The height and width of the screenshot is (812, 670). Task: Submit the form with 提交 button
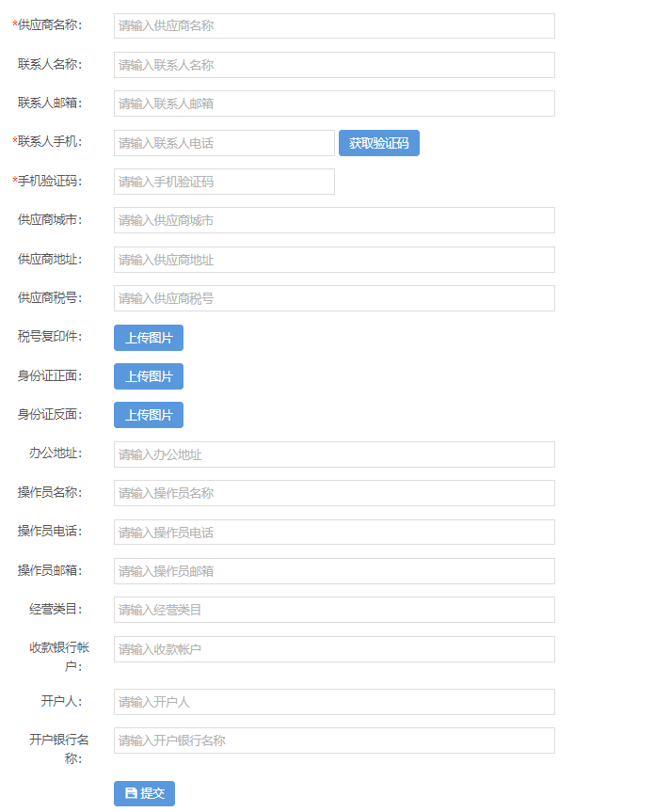[x=144, y=793]
